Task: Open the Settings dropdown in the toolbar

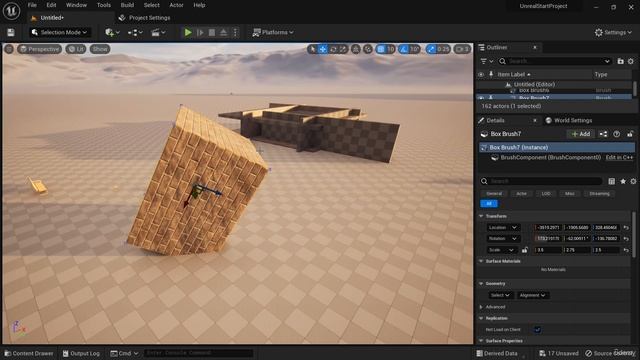Action: [613, 32]
